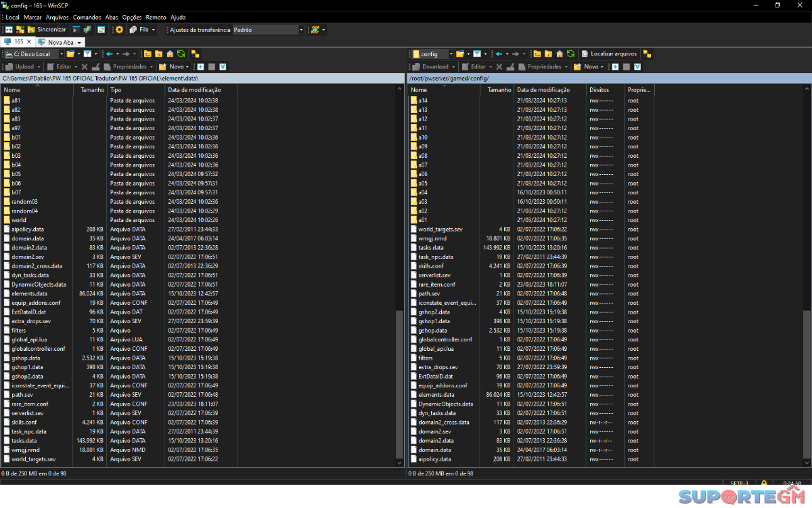Click the remote panel directory tree icon

pos(647,54)
